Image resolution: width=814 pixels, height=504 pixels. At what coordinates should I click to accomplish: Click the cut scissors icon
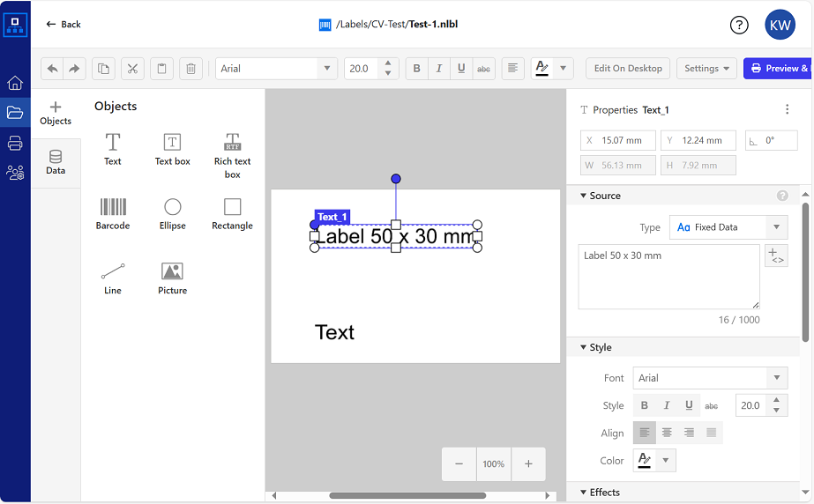(x=132, y=69)
